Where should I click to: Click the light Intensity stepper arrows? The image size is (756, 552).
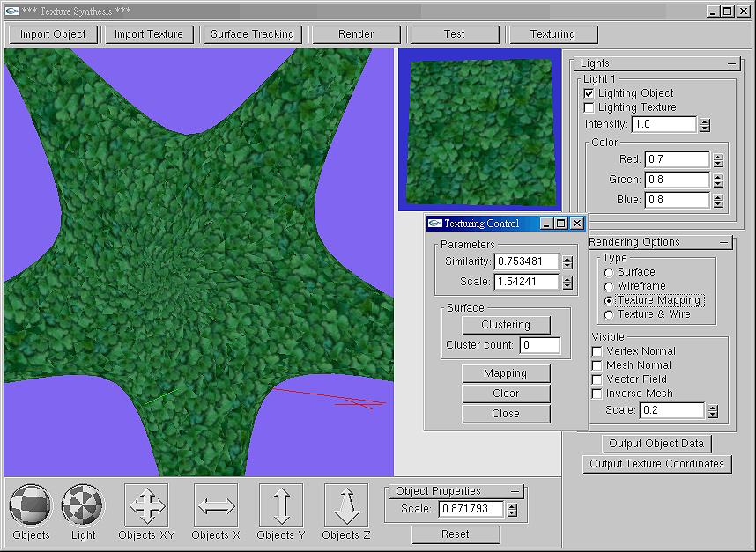tap(705, 125)
